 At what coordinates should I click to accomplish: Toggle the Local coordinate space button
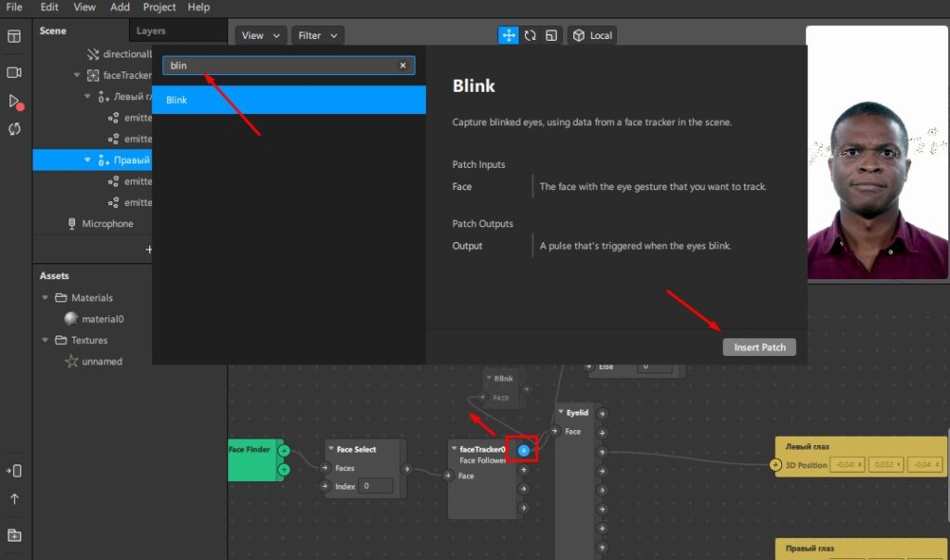pyautogui.click(x=592, y=35)
